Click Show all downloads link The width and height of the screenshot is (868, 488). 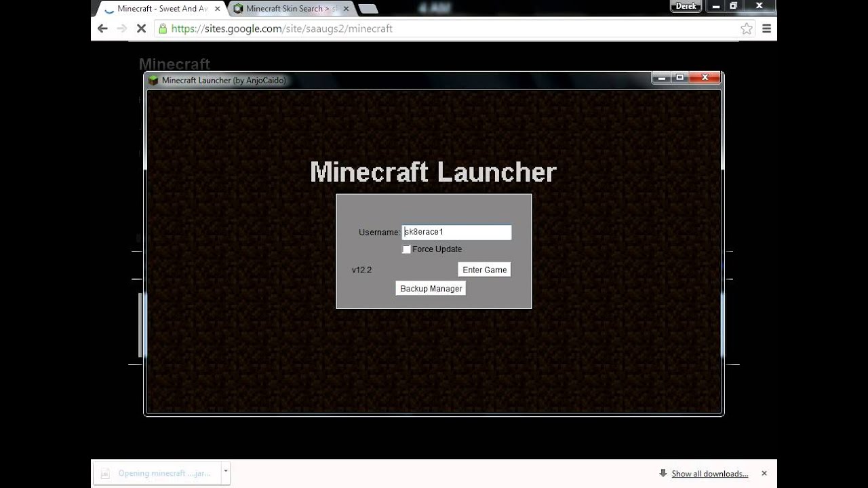click(x=709, y=474)
